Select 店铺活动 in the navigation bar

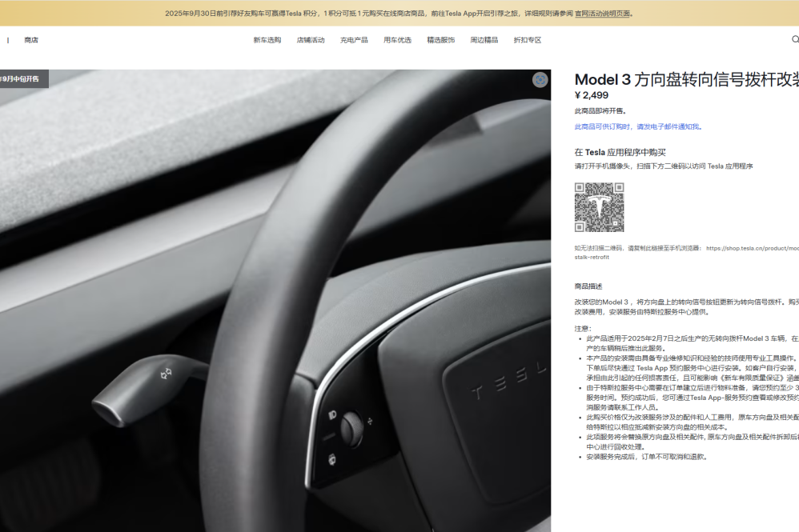coord(311,40)
